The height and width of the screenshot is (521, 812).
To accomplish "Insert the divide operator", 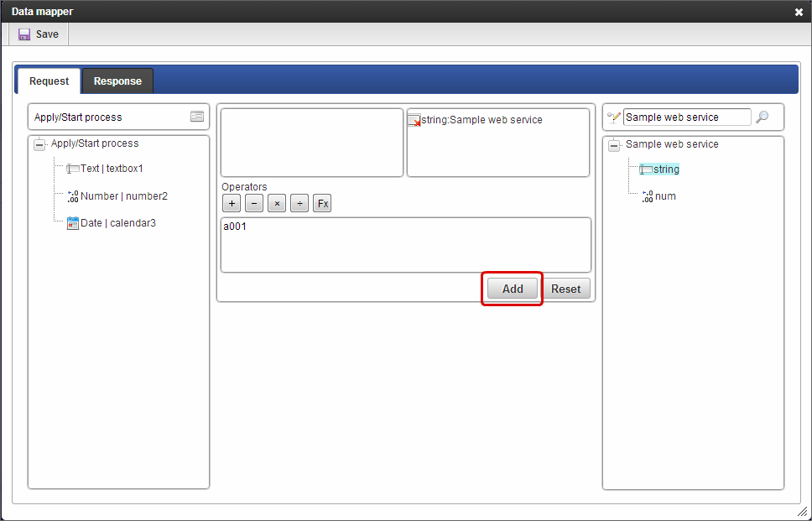I will pyautogui.click(x=299, y=203).
